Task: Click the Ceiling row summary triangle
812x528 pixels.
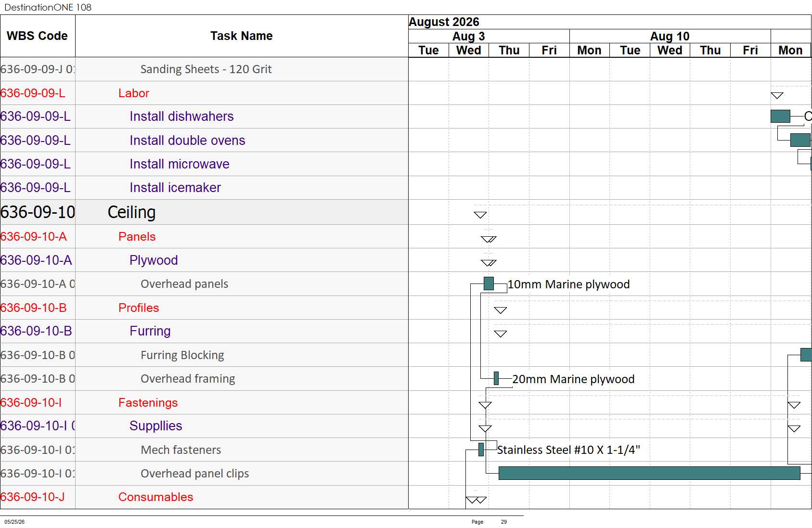Action: point(480,215)
